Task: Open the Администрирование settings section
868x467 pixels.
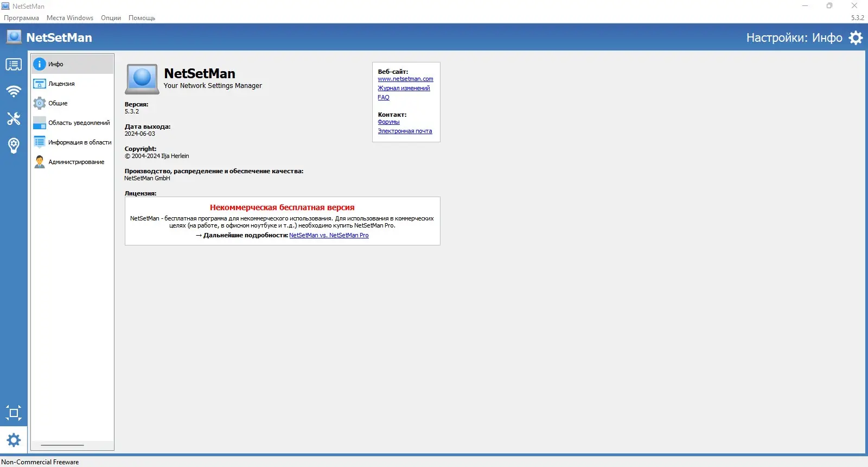Action: coord(72,162)
